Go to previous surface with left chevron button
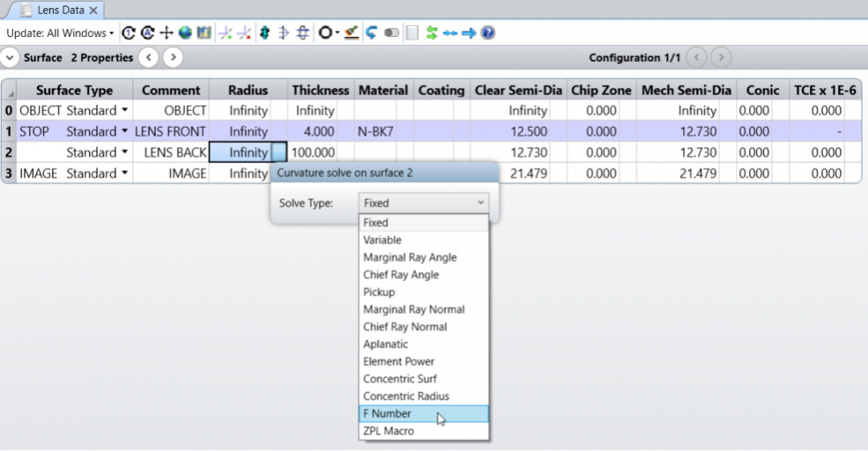The height and width of the screenshot is (451, 868). point(148,58)
